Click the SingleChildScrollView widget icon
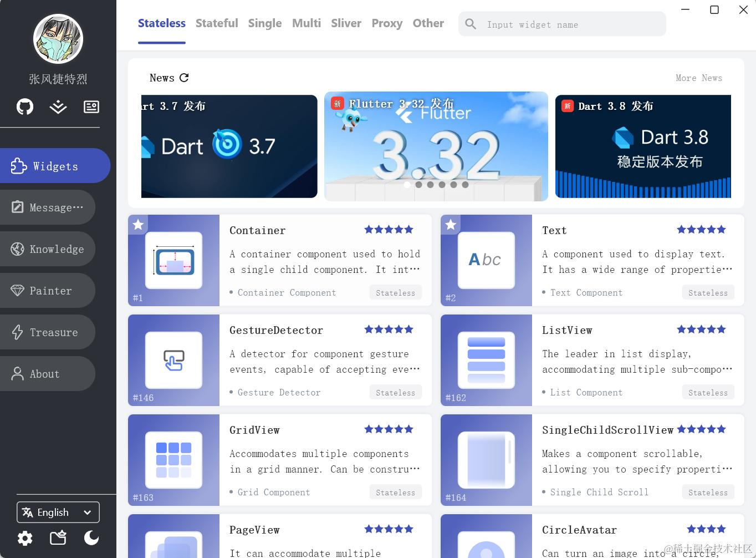756x558 pixels. click(486, 460)
